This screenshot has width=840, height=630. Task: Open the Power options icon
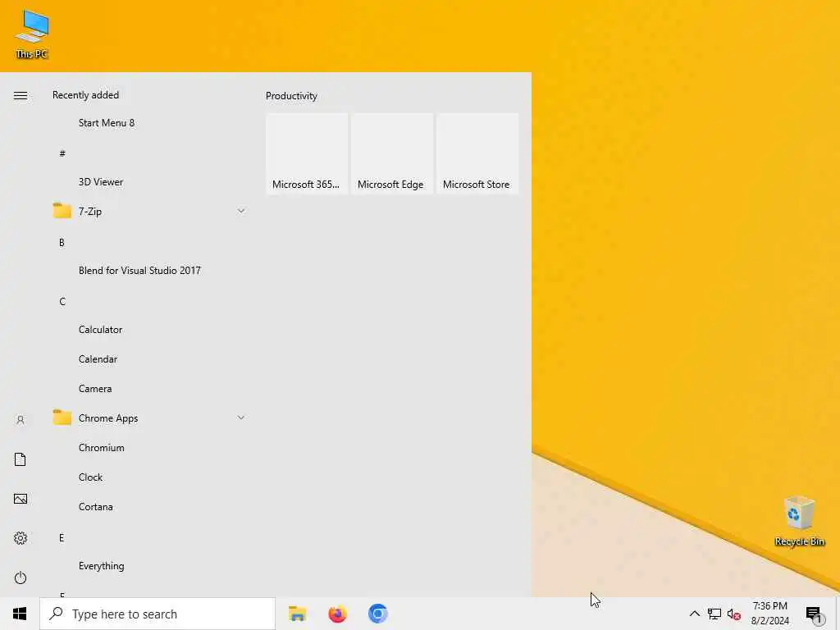(x=21, y=577)
